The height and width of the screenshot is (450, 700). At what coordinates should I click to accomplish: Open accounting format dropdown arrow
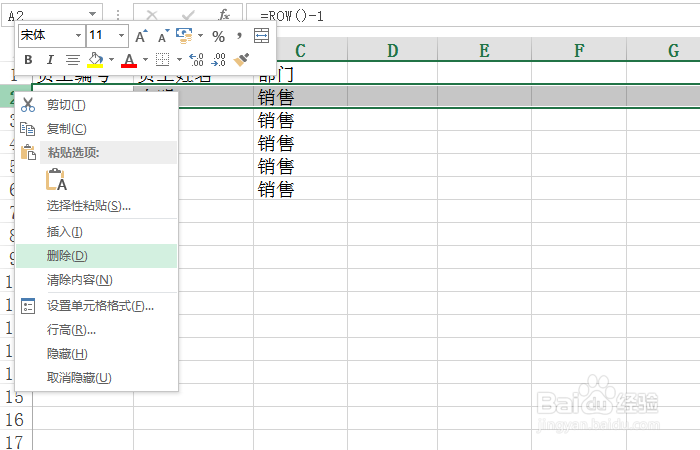click(200, 36)
